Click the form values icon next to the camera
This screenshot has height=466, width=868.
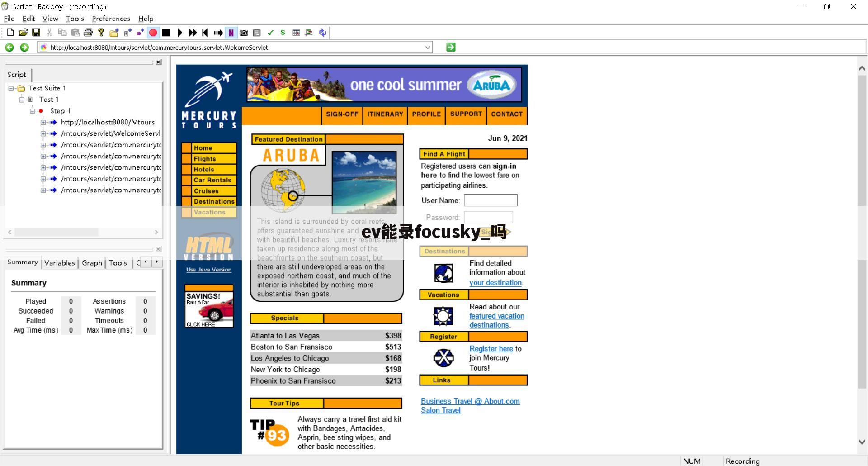click(x=257, y=33)
